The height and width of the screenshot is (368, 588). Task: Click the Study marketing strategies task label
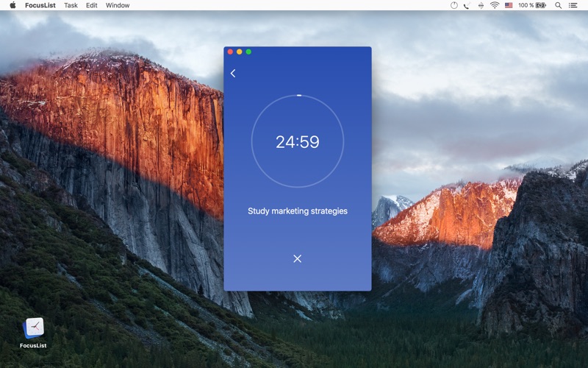(x=298, y=211)
